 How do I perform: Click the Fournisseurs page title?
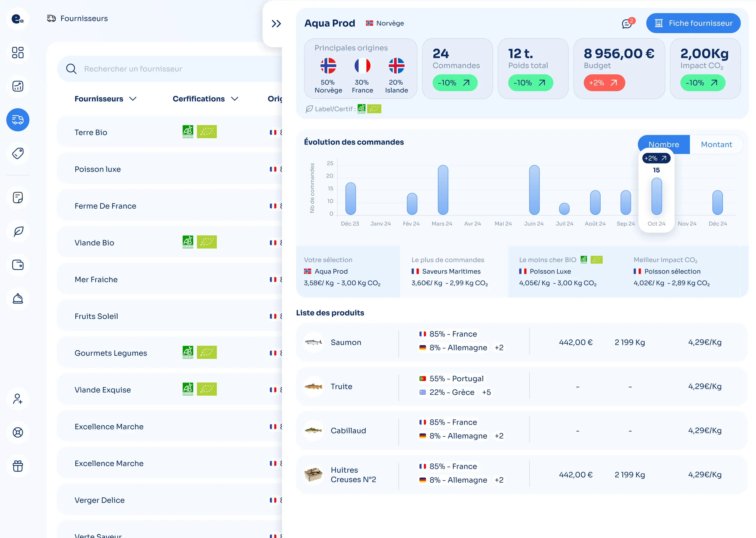click(x=84, y=18)
